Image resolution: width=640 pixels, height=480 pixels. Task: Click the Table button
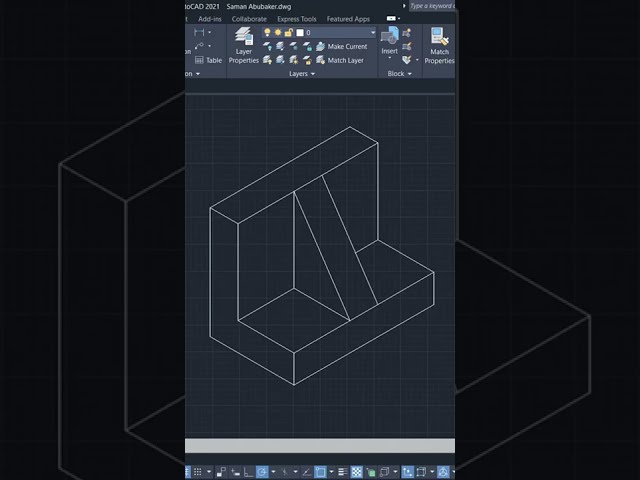tap(209, 60)
